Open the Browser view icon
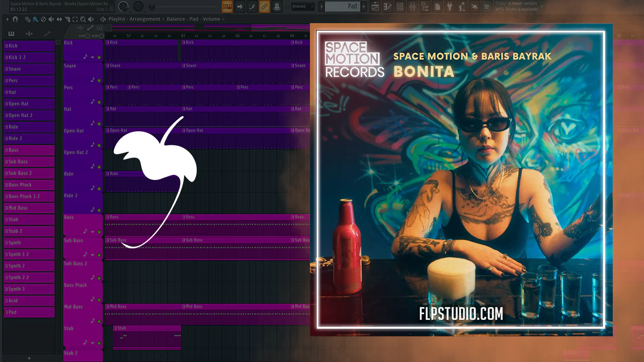644x362 pixels. pyautogui.click(x=425, y=7)
